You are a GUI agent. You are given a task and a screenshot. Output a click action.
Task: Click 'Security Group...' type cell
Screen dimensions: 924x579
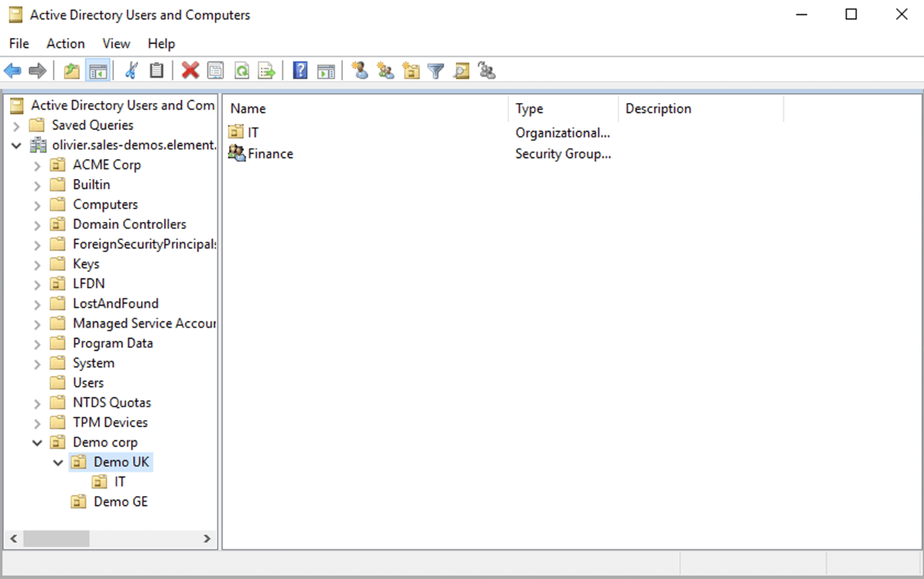coord(563,153)
